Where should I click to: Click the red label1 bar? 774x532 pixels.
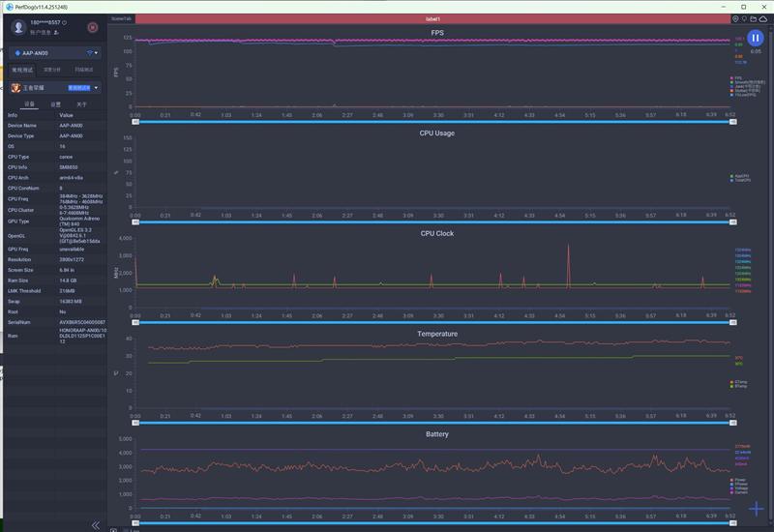432,18
